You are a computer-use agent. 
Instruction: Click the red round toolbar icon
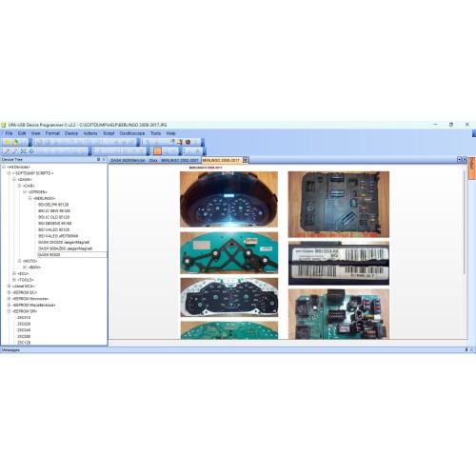click(188, 142)
